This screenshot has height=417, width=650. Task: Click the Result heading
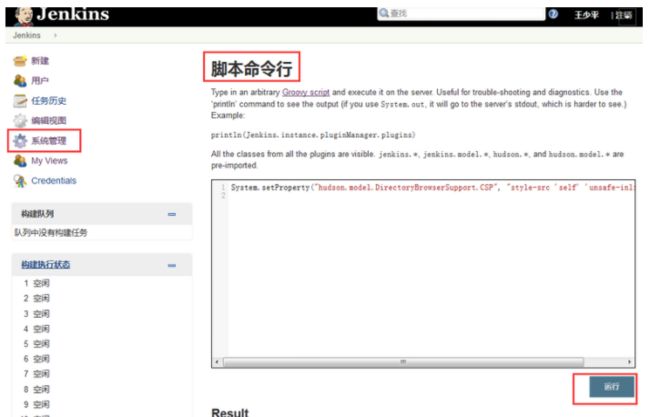click(230, 412)
